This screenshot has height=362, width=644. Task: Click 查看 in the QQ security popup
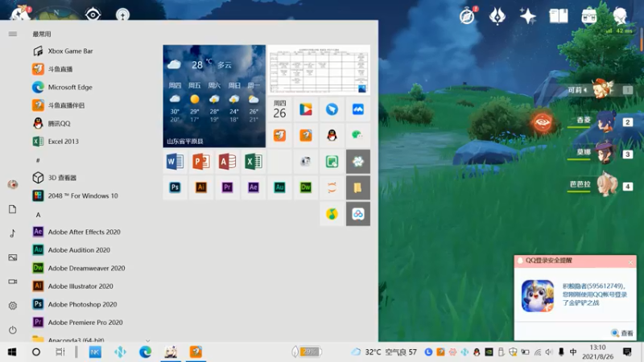coord(622,333)
